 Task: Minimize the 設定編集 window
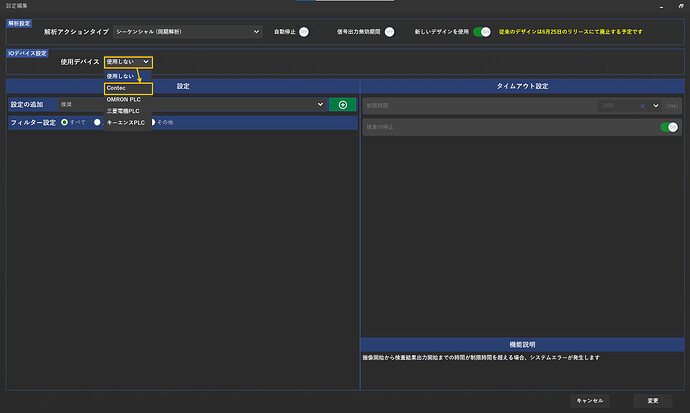[x=661, y=6]
